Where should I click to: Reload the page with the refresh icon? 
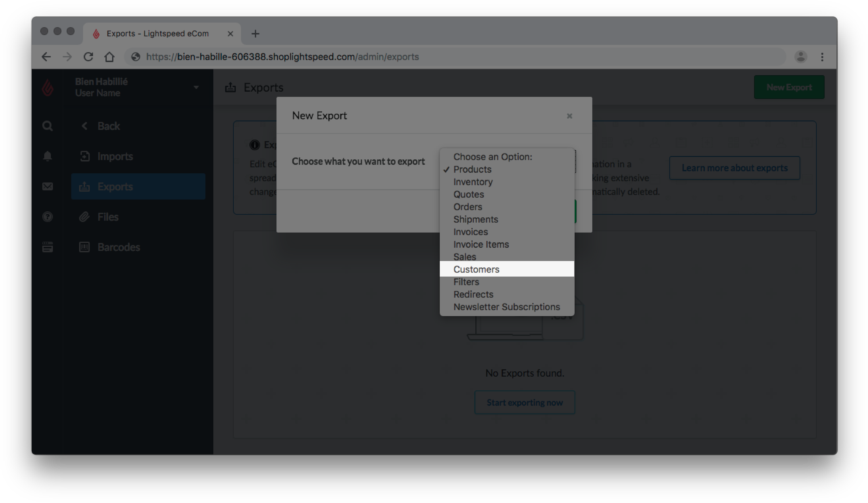click(89, 57)
